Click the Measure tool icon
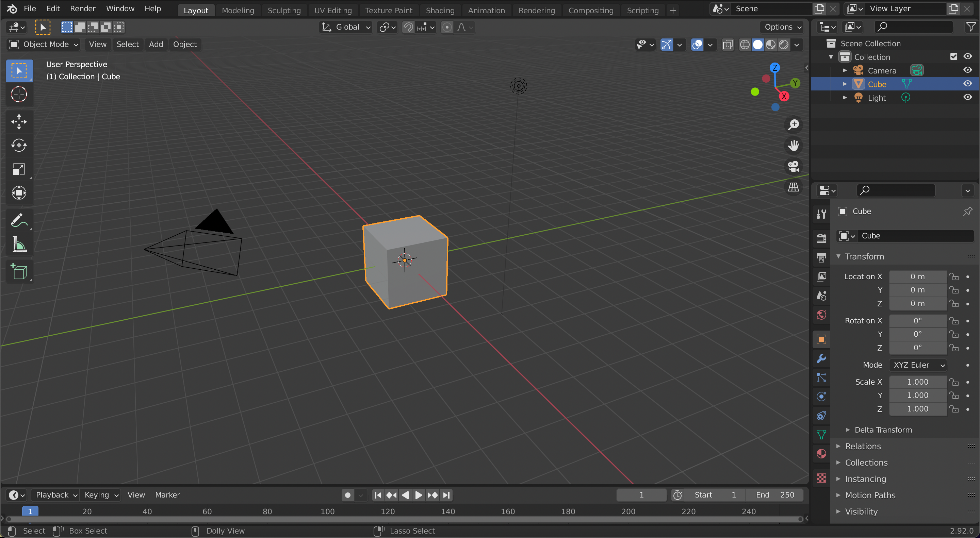Image resolution: width=980 pixels, height=538 pixels. [x=18, y=245]
